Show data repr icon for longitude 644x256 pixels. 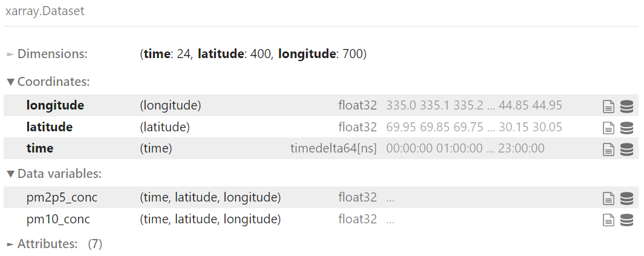(626, 107)
